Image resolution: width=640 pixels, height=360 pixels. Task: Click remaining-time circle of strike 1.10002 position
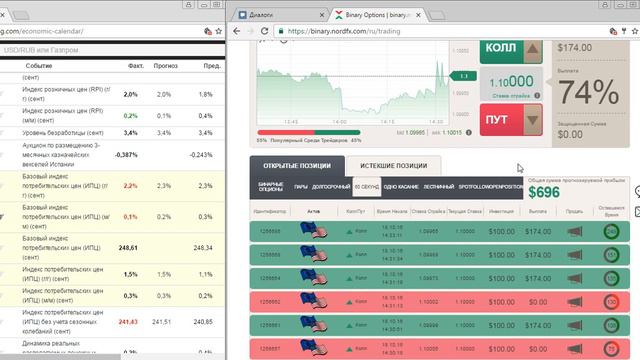(611, 302)
